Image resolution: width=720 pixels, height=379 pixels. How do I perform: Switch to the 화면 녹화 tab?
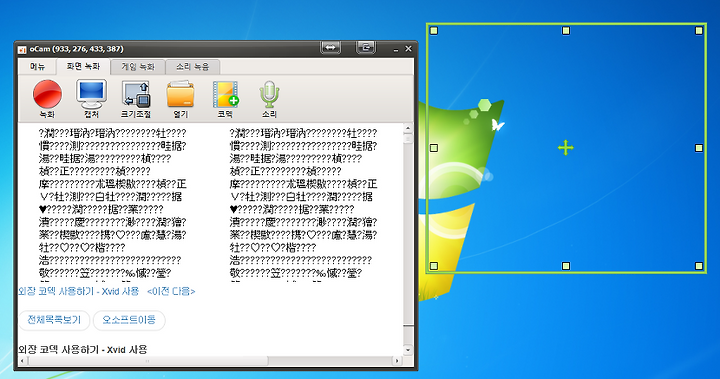tap(83, 67)
